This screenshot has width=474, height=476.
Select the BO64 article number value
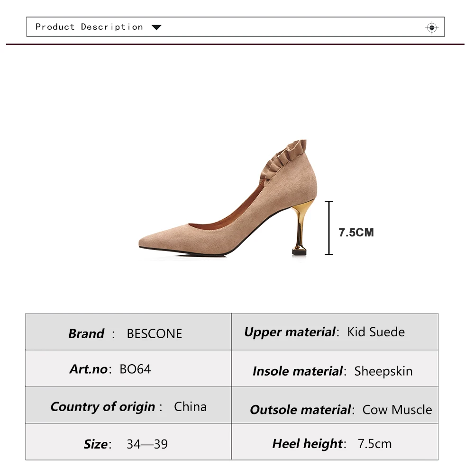(135, 369)
